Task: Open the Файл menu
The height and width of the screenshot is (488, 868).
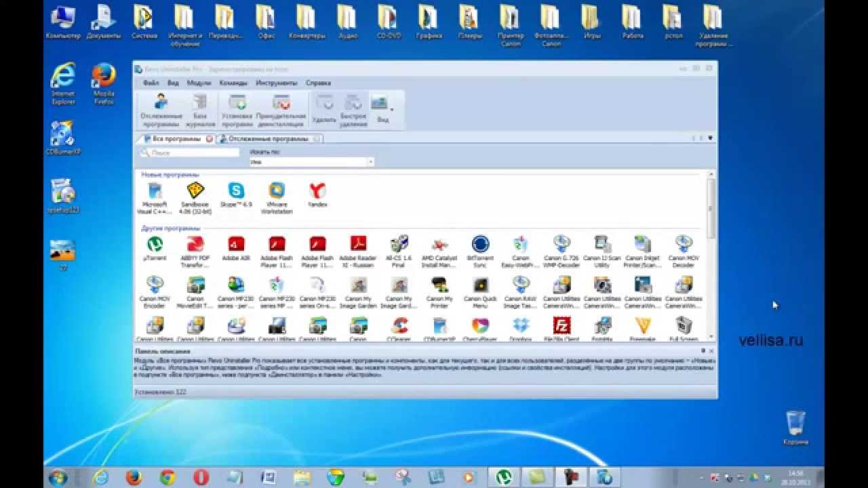Action: tap(151, 83)
